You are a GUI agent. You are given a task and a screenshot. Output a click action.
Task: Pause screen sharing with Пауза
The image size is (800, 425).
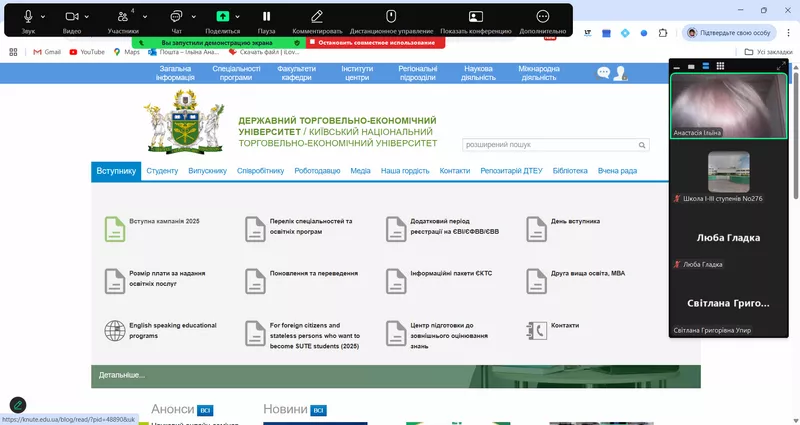coord(266,17)
